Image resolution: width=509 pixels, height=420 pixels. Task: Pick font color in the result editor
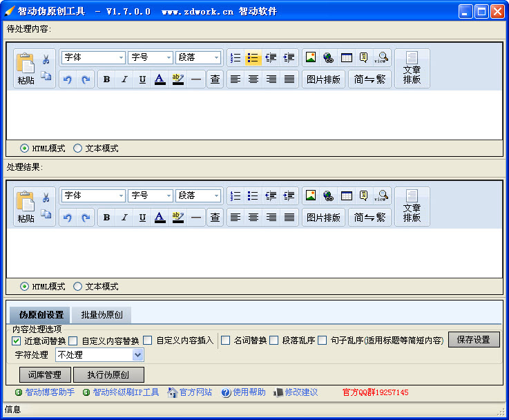point(160,218)
